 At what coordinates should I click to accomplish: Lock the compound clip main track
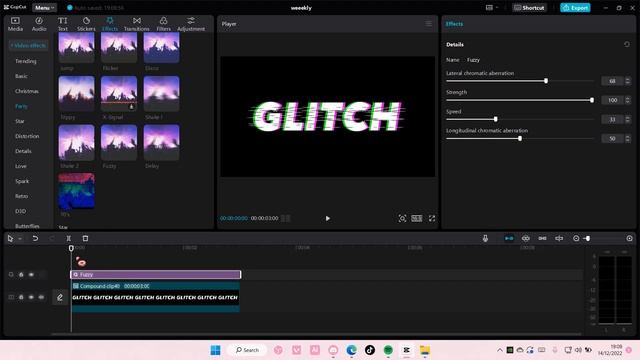pyautogui.click(x=21, y=297)
